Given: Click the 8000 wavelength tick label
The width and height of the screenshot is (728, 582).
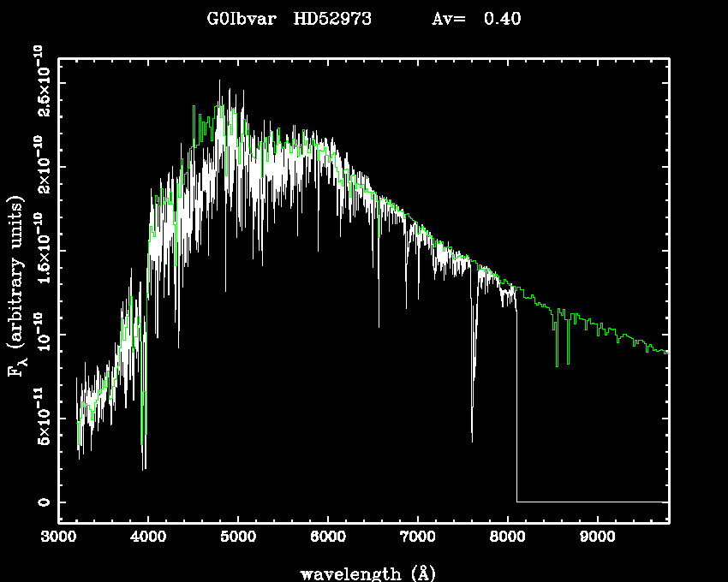Looking at the screenshot, I should 507,537.
